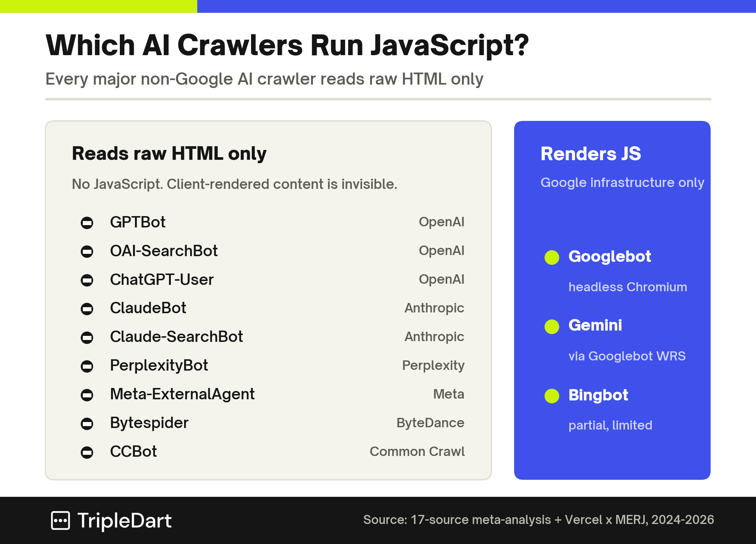Click the Meta label in the Meta-ExternalAgent row

449,394
